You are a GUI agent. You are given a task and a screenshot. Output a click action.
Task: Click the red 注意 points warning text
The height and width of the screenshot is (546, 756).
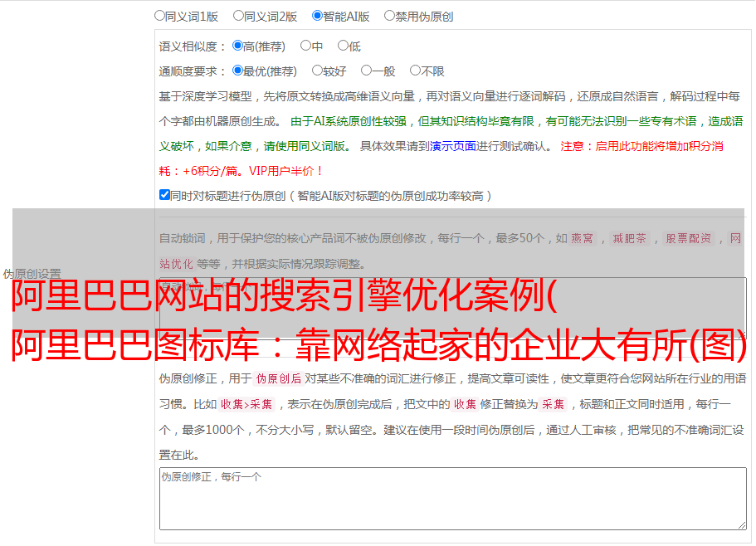441,158
